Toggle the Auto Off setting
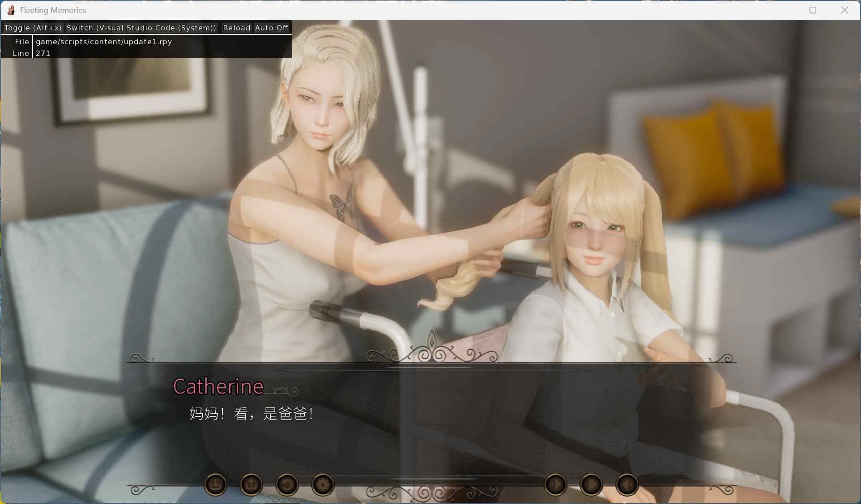Image resolution: width=861 pixels, height=504 pixels. (271, 28)
